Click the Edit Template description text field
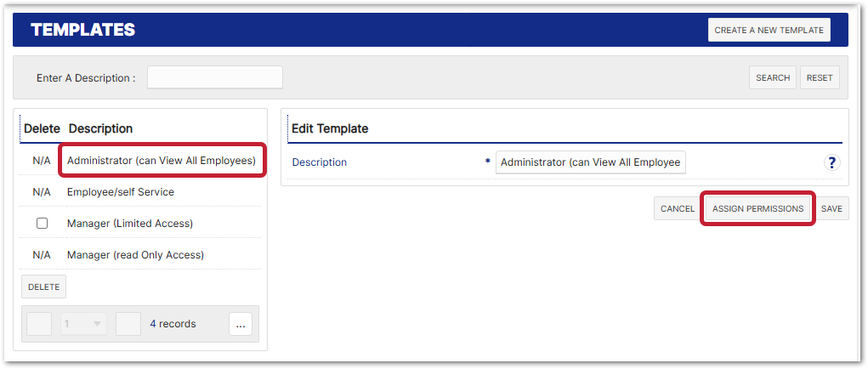The image size is (868, 369). [590, 162]
